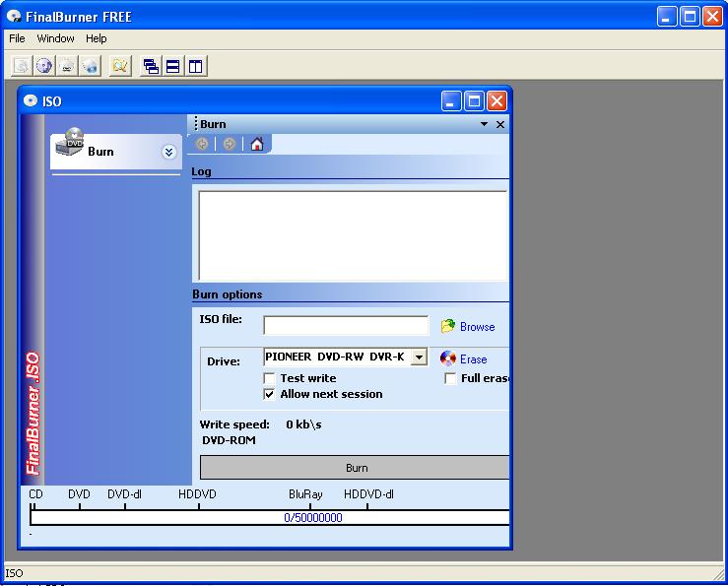
Task: Tile windows vertically using the toolbar icon
Action: pyautogui.click(x=195, y=66)
